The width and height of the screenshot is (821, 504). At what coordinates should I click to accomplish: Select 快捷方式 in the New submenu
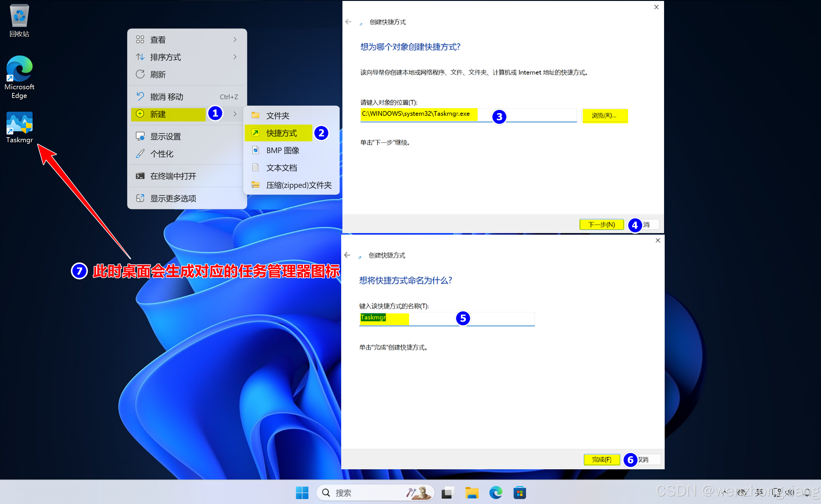point(281,133)
